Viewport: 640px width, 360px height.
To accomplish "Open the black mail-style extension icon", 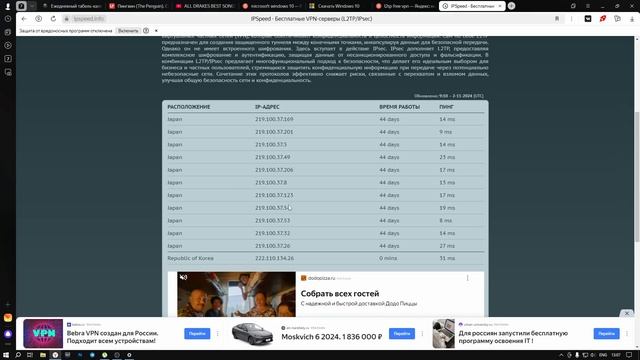I will 588,19.
